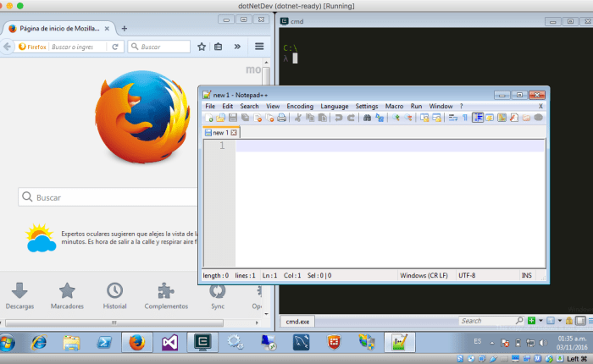Open a new Firefox tab with plus
Screen dimensions: 593x364
coord(125,28)
